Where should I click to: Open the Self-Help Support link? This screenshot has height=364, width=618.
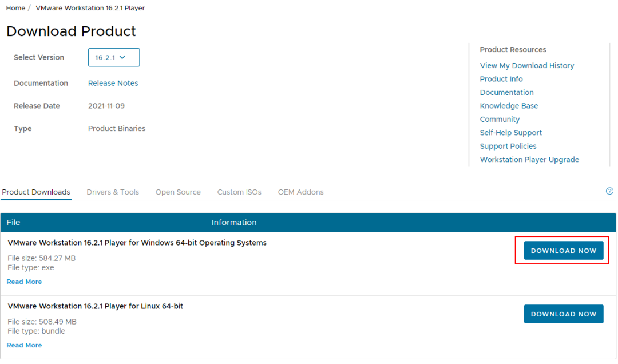pyautogui.click(x=510, y=133)
